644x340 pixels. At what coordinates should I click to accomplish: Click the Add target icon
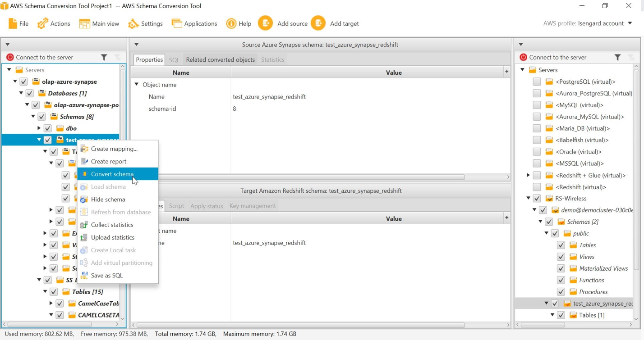click(318, 23)
